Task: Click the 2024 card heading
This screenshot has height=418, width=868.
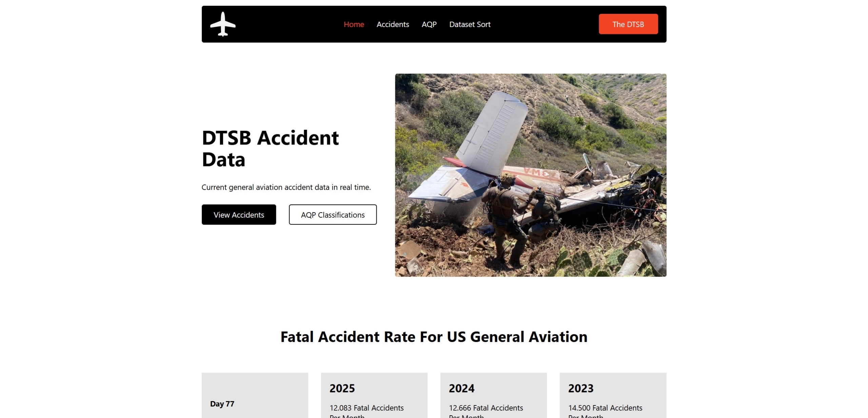Action: [x=461, y=389]
